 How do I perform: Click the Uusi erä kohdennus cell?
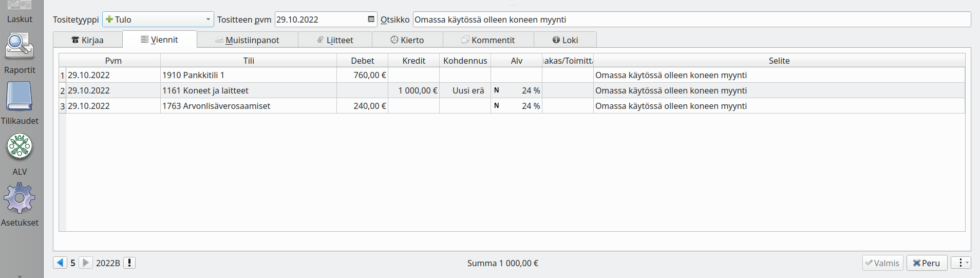point(465,90)
